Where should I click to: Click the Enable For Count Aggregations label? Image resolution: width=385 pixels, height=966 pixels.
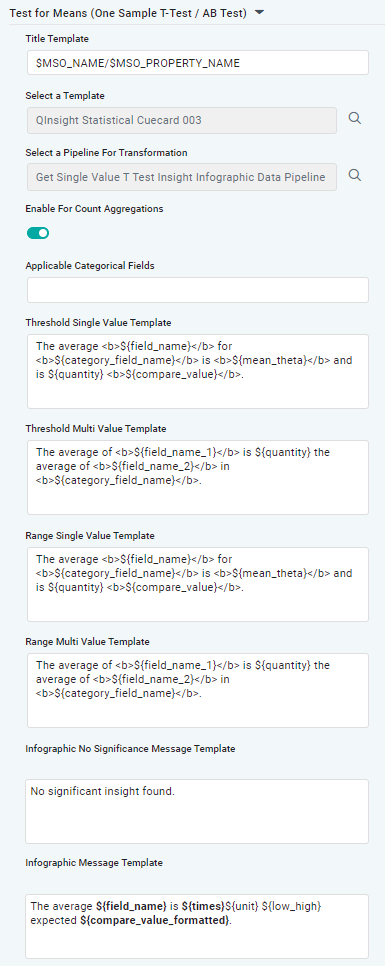[94, 209]
